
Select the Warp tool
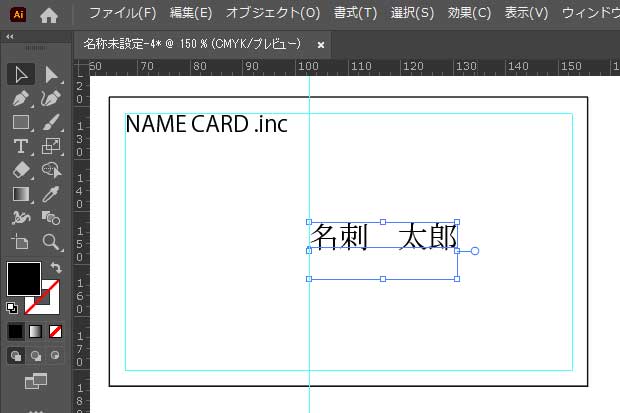[x=21, y=218]
